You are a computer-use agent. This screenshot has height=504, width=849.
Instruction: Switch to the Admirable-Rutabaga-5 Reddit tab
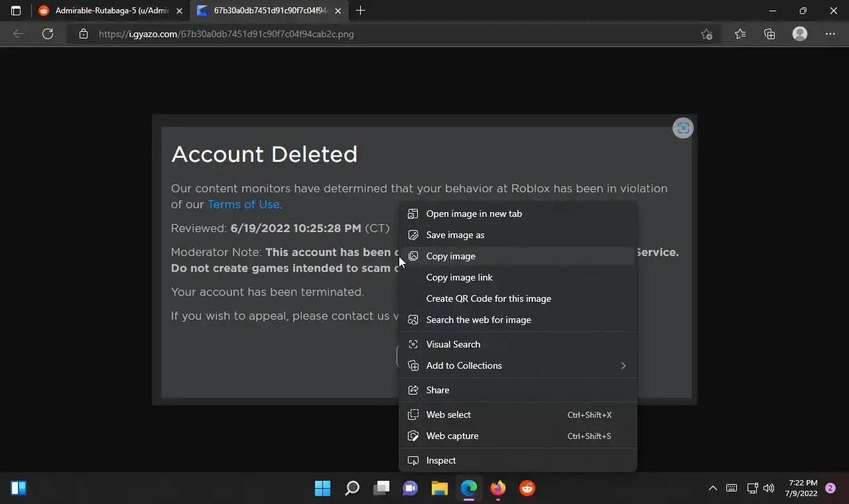[x=111, y=11]
